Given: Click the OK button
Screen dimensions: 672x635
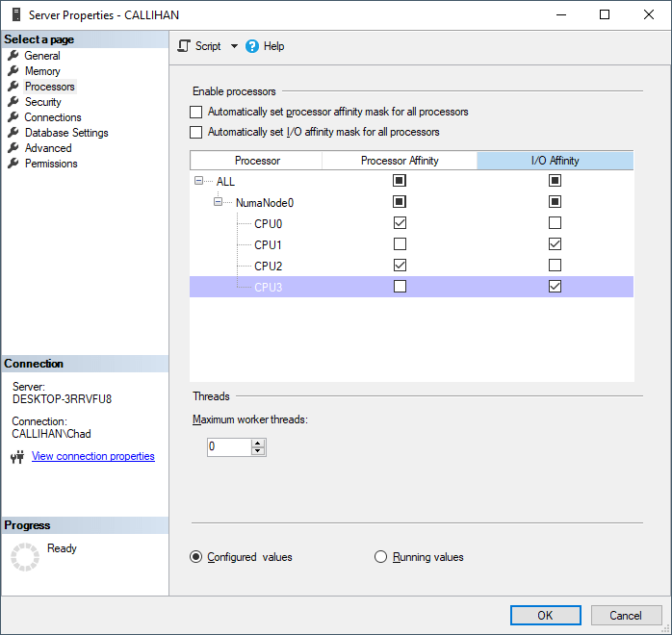Looking at the screenshot, I should (x=545, y=615).
